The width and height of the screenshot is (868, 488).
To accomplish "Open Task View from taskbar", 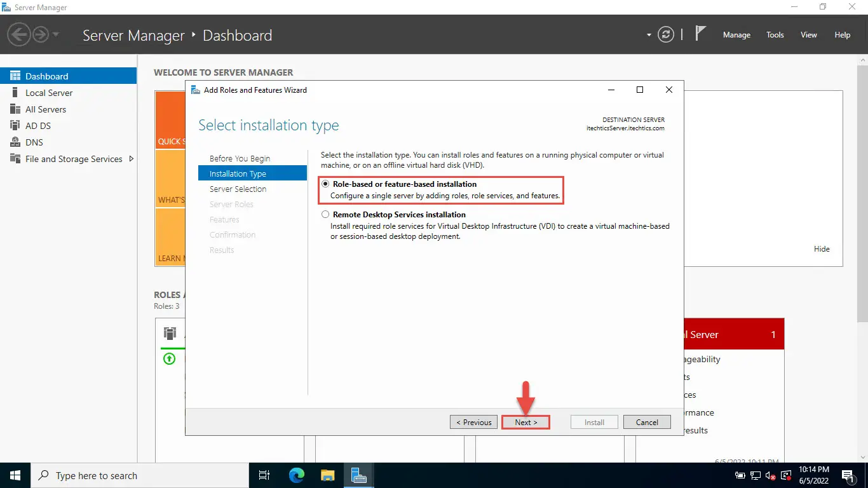I will coord(264,475).
